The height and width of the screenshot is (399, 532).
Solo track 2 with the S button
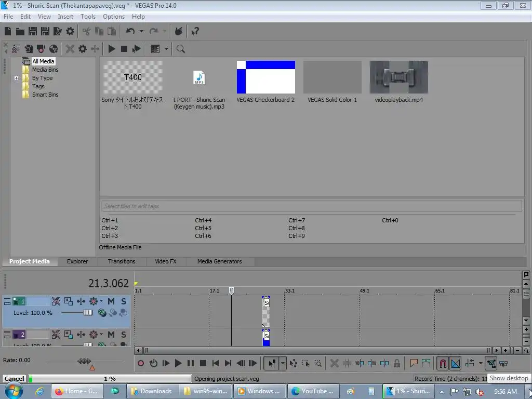124,335
